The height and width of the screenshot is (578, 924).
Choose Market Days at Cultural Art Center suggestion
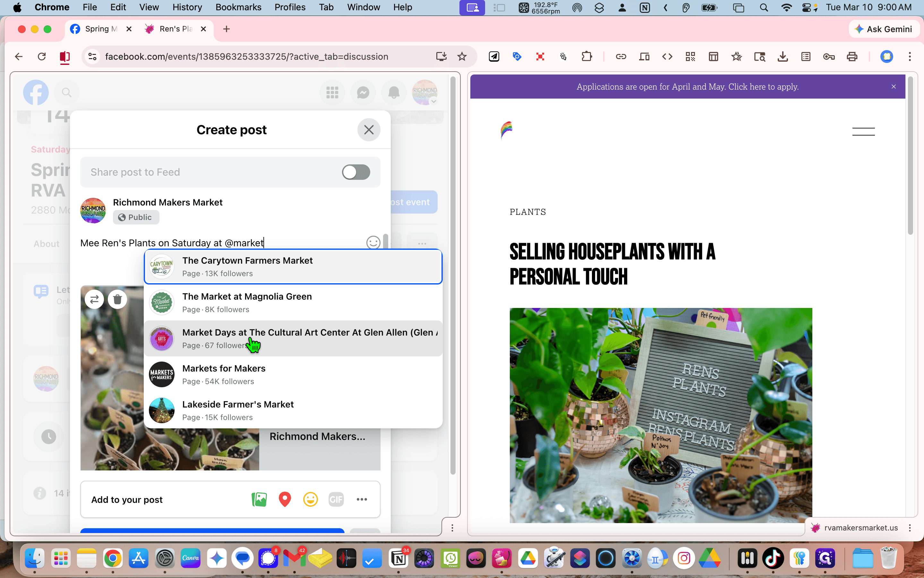click(293, 338)
